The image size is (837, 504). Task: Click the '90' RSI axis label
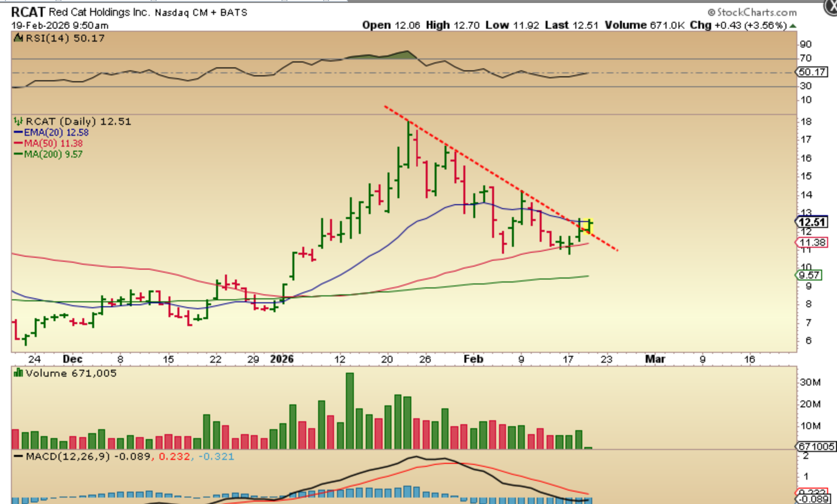806,44
